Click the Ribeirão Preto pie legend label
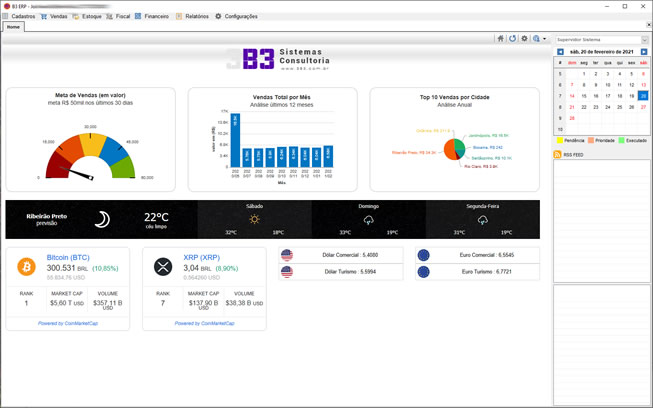The height and width of the screenshot is (408, 653). coord(414,153)
